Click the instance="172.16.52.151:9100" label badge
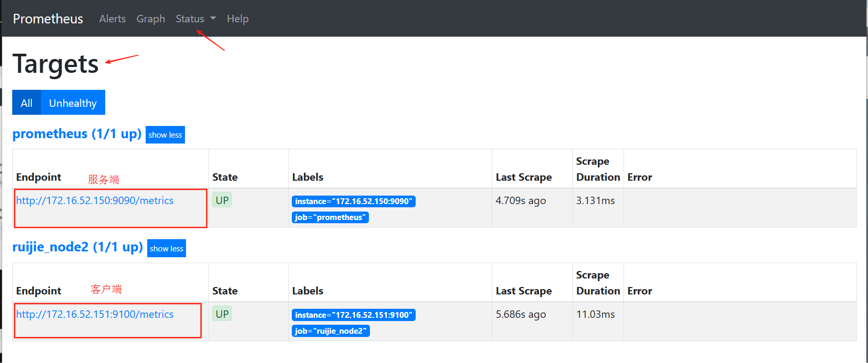The image size is (868, 363). (353, 315)
